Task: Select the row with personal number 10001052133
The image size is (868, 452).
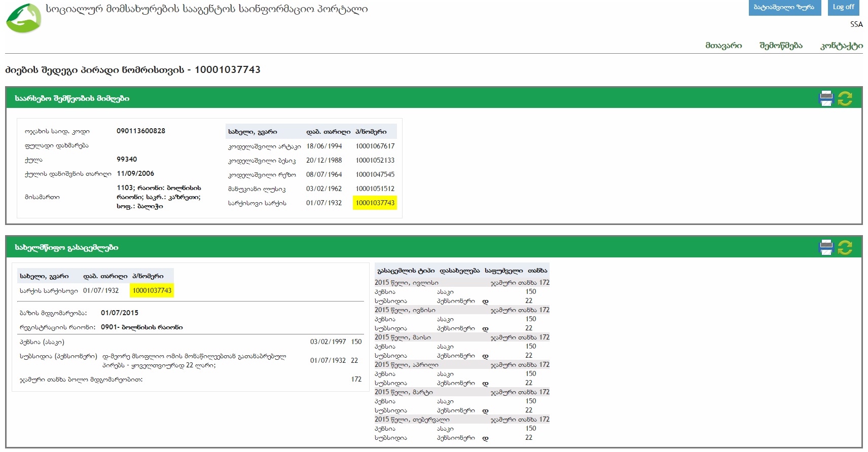Action: click(375, 160)
